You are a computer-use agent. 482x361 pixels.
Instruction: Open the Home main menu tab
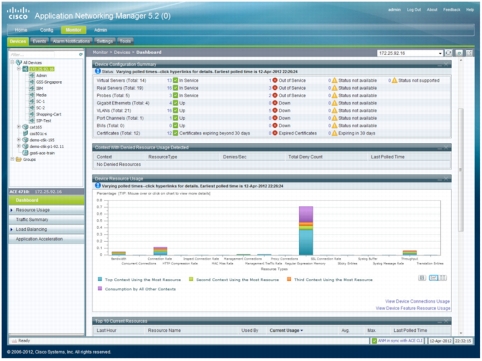coord(21,30)
